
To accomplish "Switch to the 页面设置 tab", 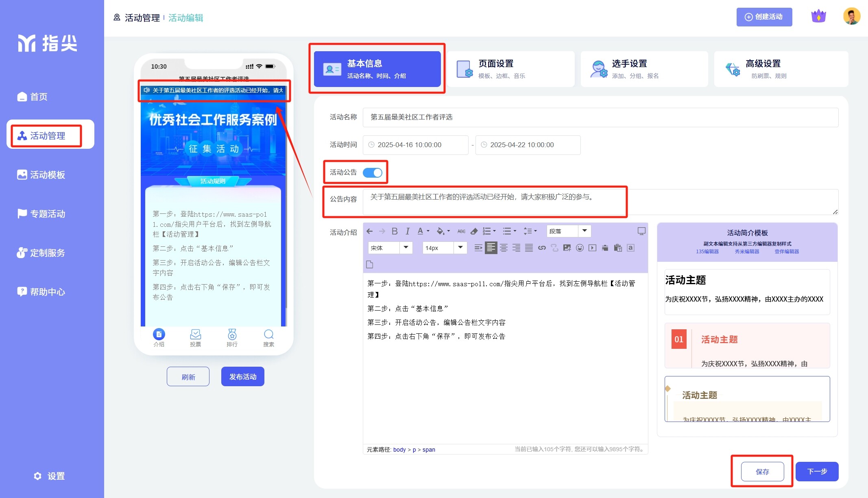I will (x=511, y=69).
